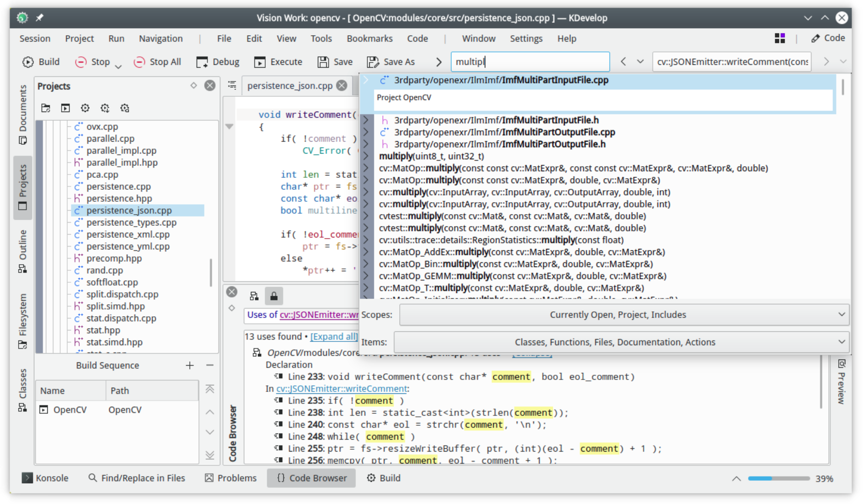Select ImfMultiPartInputFile.h result
Viewport: 863px width, 504px height.
(496, 120)
